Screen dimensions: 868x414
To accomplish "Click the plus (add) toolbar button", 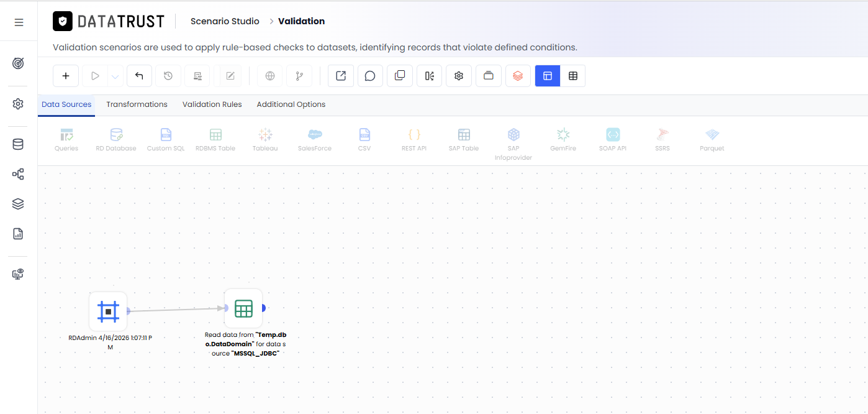I will pos(66,76).
